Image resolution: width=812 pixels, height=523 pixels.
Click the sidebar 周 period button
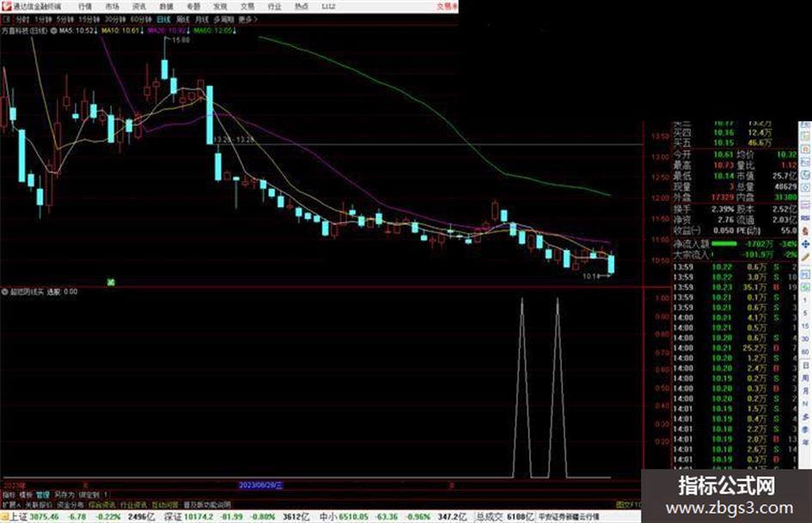click(805, 378)
